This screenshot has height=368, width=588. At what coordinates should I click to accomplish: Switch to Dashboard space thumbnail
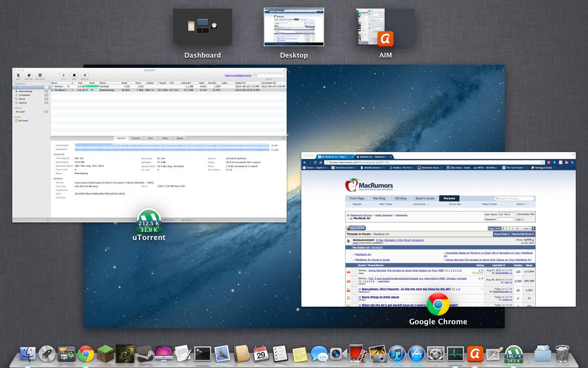(203, 27)
